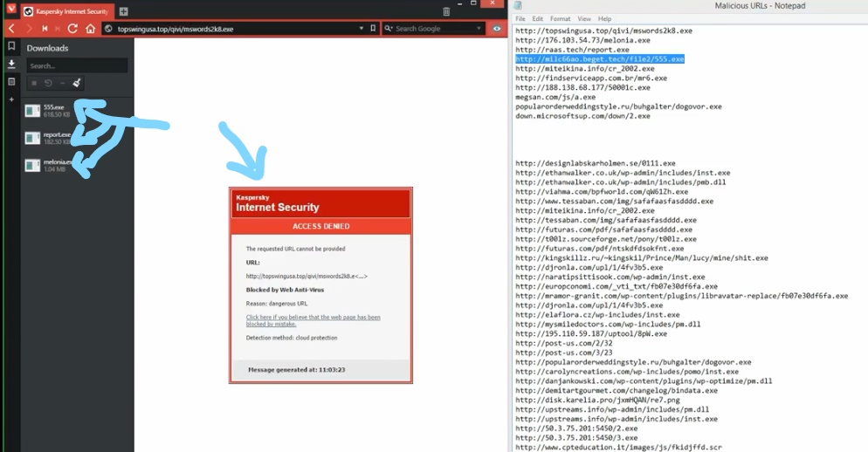Click the address bar URL field
The image size is (868, 452).
pyautogui.click(x=235, y=29)
